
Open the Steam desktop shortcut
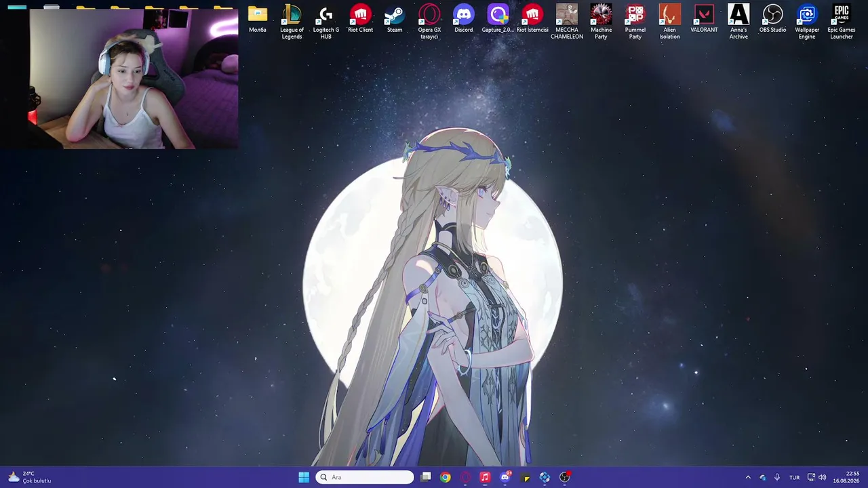click(x=395, y=19)
